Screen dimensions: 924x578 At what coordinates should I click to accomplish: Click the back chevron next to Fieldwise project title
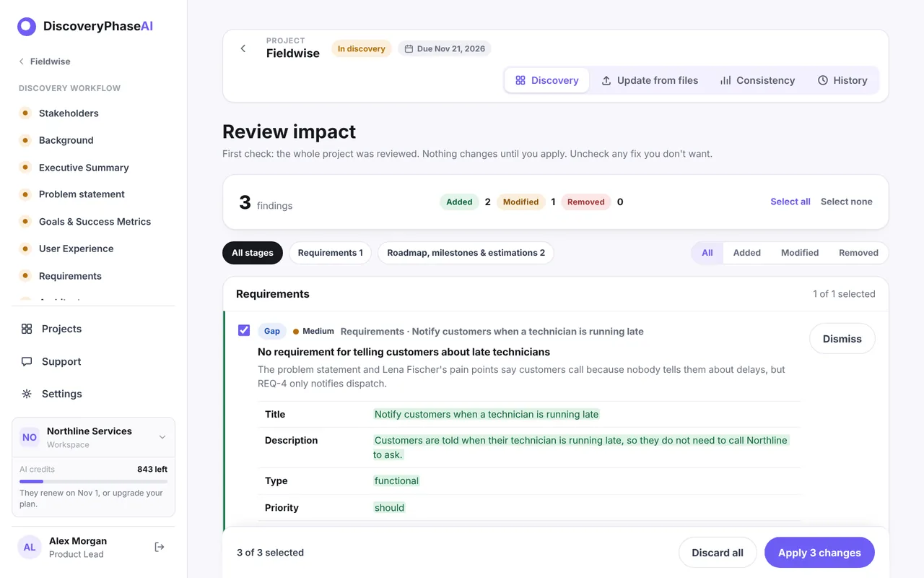(243, 48)
